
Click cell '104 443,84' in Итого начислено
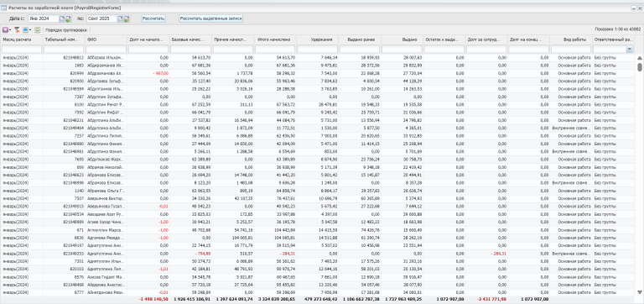pos(275,229)
